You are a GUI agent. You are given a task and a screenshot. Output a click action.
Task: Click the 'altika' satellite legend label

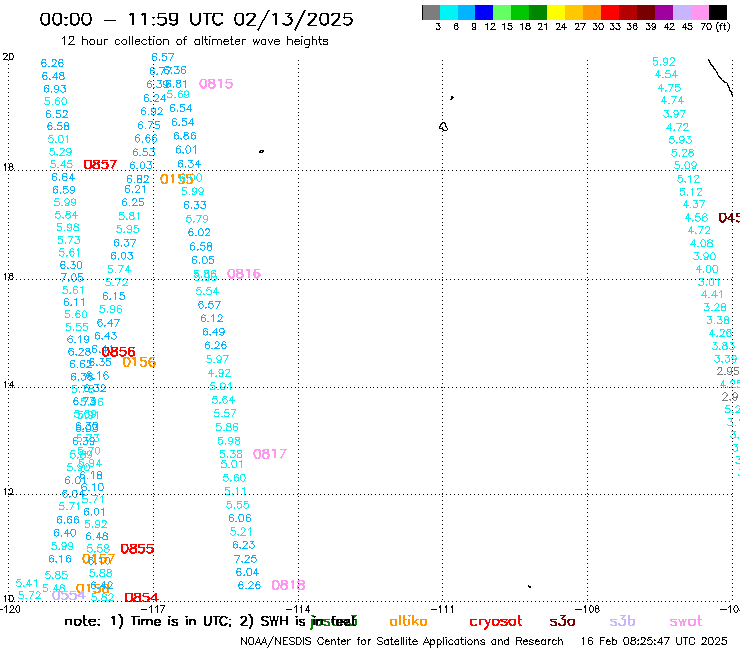[x=408, y=621]
